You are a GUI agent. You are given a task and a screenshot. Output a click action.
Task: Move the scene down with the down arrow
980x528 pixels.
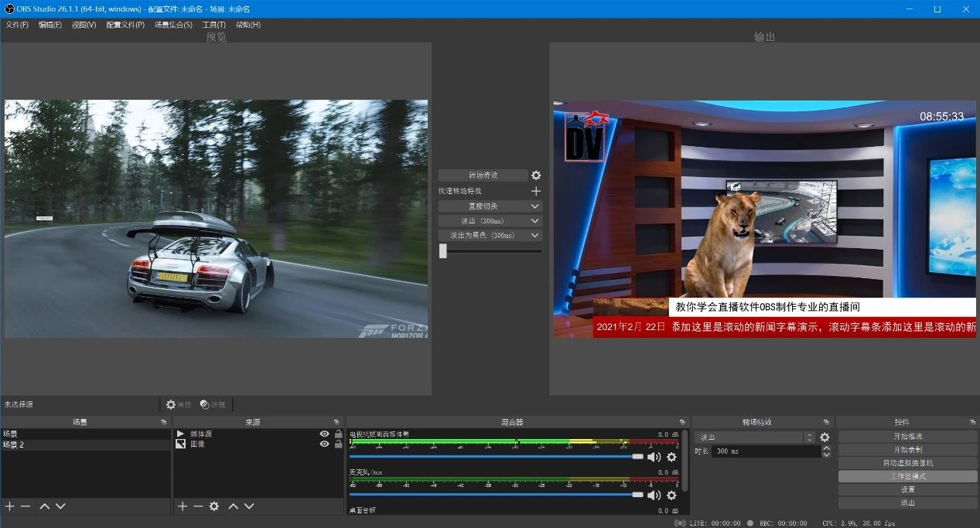pyautogui.click(x=60, y=506)
